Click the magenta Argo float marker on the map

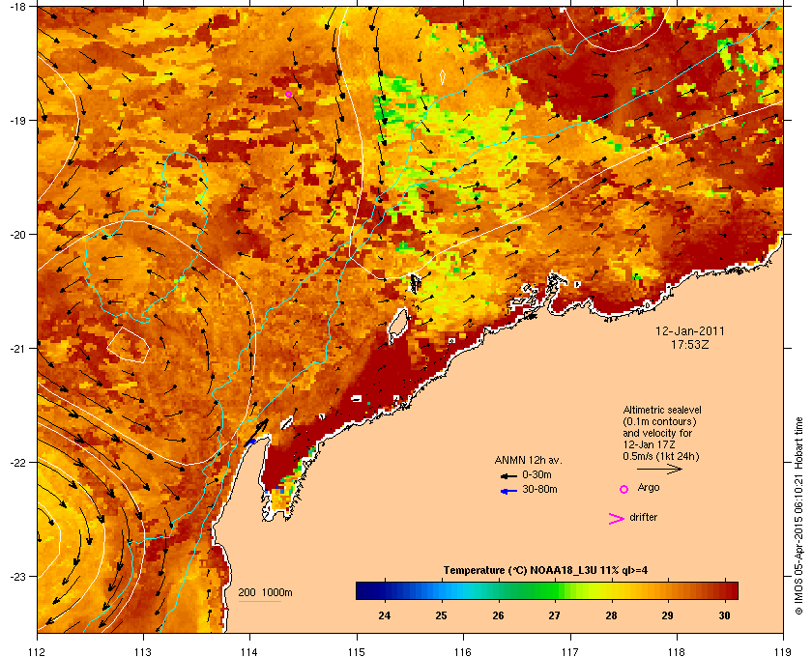(x=288, y=94)
